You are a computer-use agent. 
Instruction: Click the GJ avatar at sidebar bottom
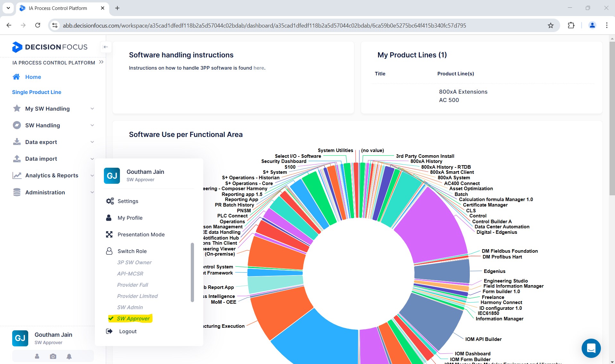20,338
